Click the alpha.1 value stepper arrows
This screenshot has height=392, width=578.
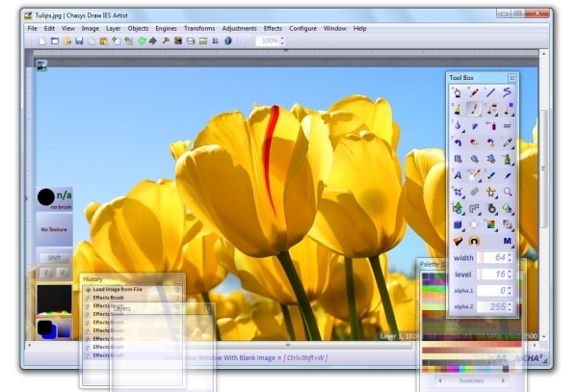coord(510,290)
